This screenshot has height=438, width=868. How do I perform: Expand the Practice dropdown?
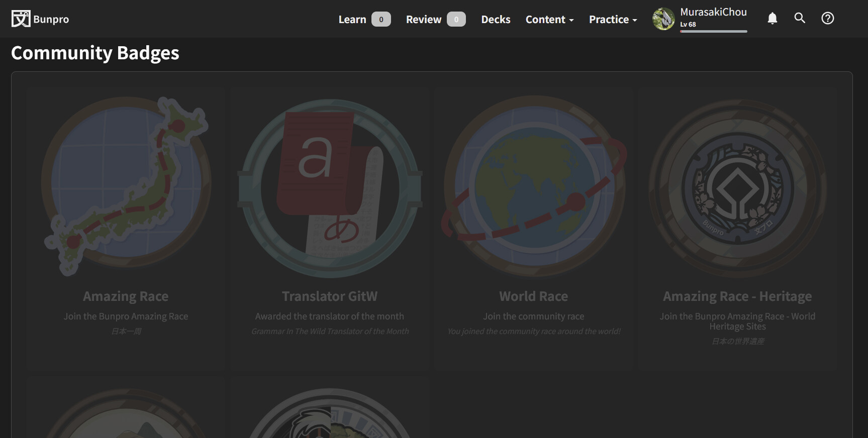613,19
